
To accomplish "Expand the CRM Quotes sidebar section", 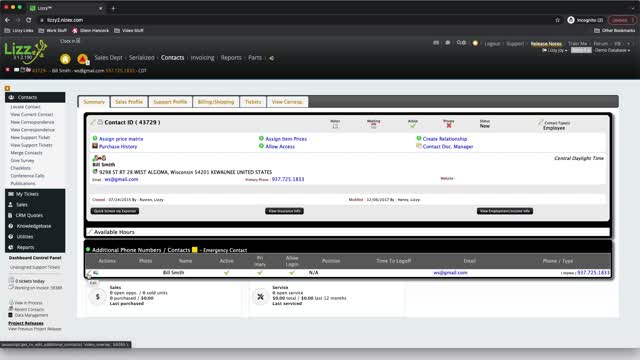I will tap(35, 215).
